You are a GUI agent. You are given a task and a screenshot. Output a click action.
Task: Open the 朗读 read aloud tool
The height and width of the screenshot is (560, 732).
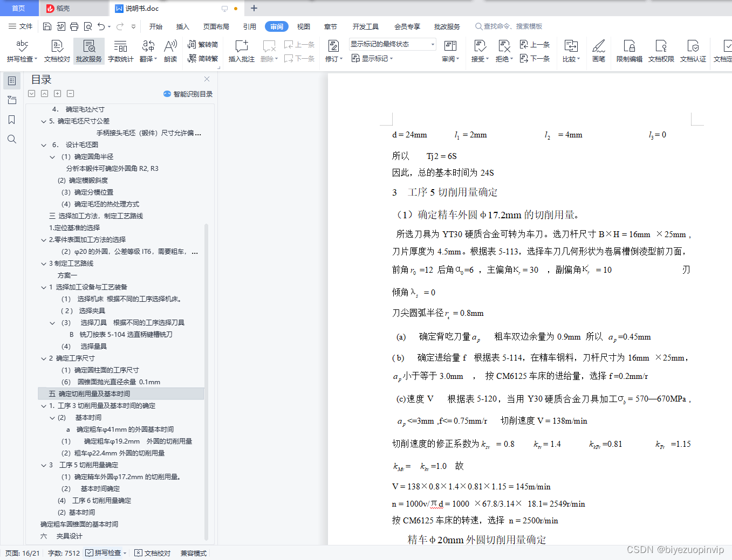pyautogui.click(x=170, y=51)
